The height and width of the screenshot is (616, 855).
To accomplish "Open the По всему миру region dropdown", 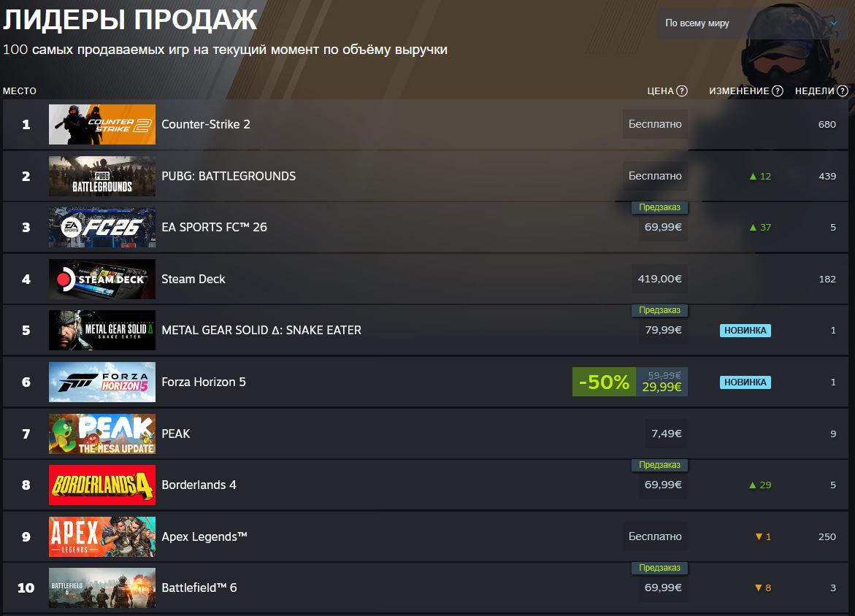I will click(x=751, y=23).
